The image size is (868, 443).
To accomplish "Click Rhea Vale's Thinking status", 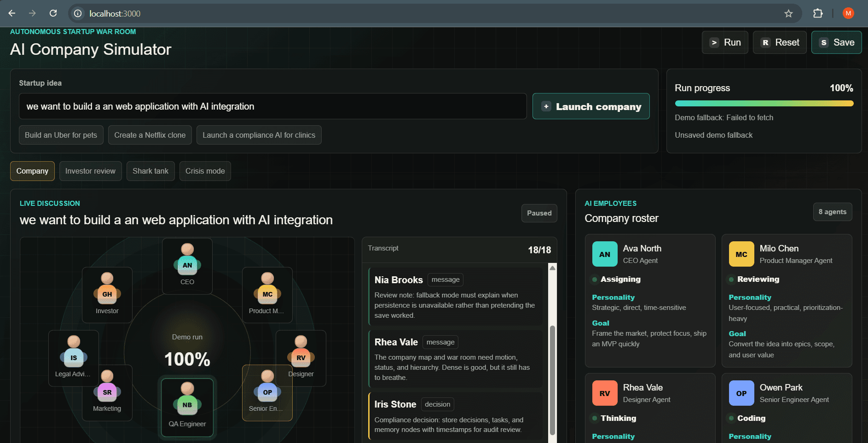I will pos(614,418).
